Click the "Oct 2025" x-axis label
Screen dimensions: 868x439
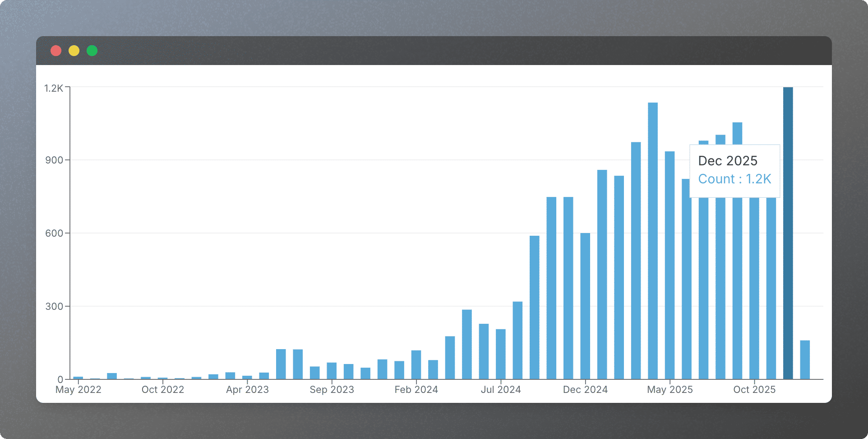click(x=754, y=389)
